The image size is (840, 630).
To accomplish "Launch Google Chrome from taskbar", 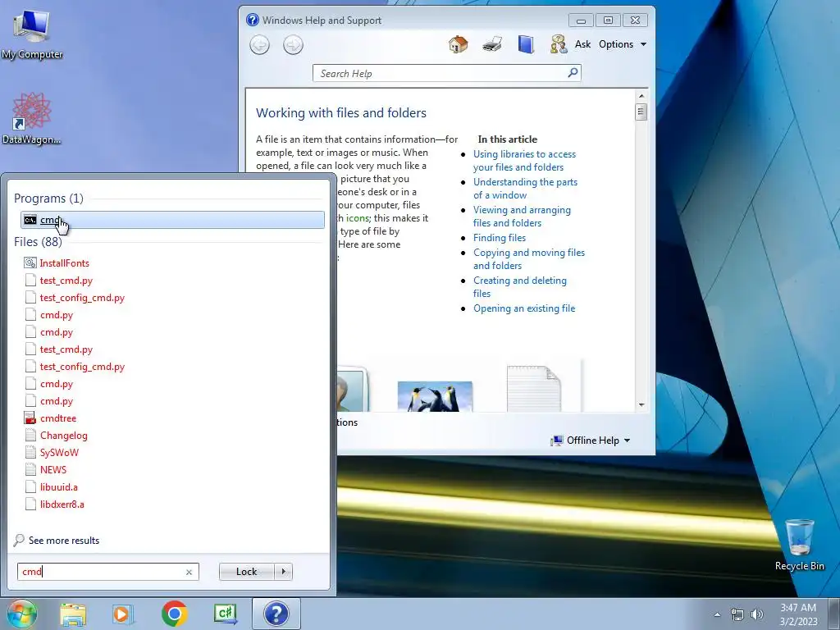I will point(174,614).
